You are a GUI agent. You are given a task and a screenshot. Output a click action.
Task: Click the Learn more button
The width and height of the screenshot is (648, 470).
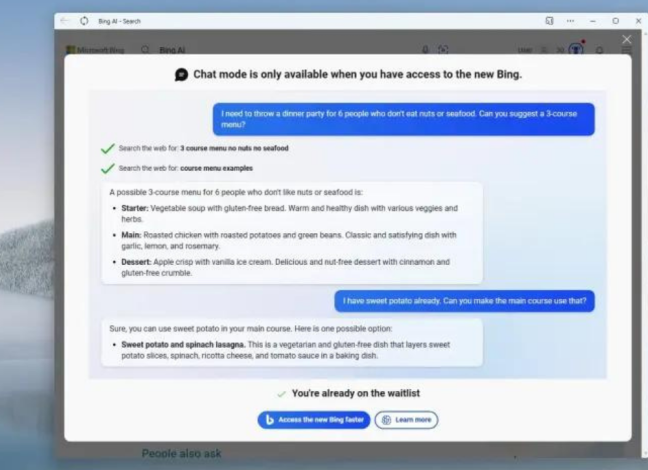[406, 420]
